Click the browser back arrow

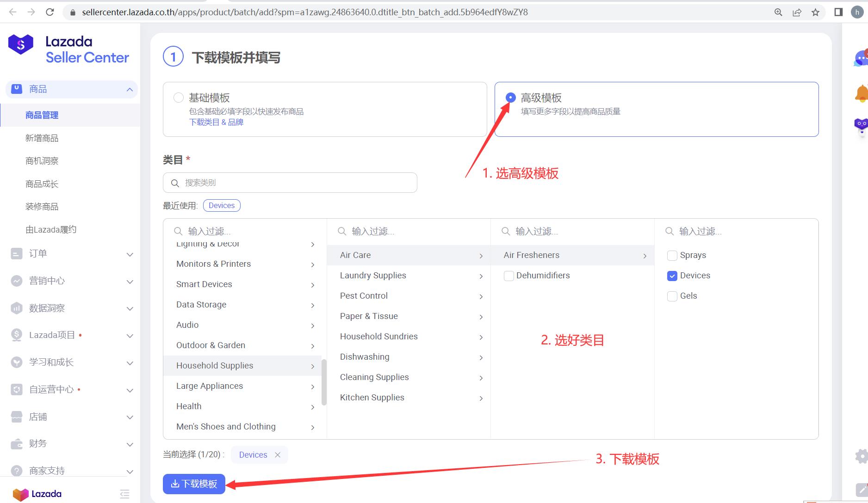tap(12, 12)
